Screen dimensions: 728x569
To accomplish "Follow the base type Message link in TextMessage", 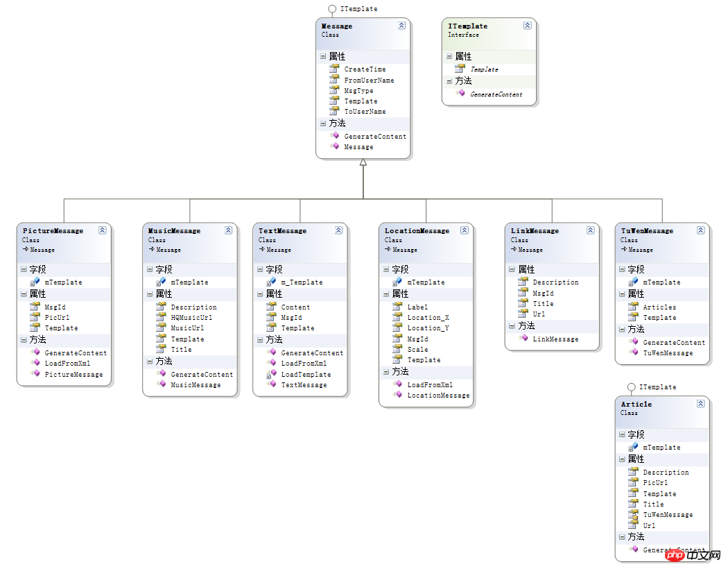I will 279,250.
